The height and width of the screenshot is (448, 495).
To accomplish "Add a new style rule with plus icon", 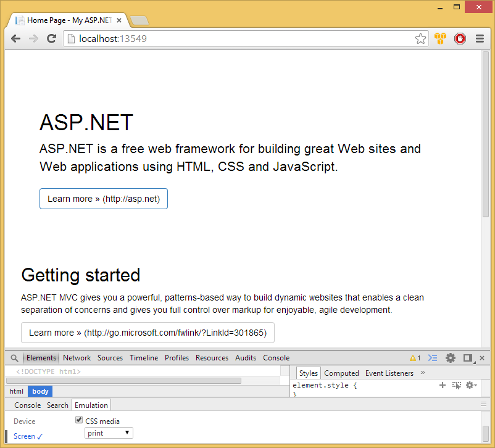I will (443, 385).
